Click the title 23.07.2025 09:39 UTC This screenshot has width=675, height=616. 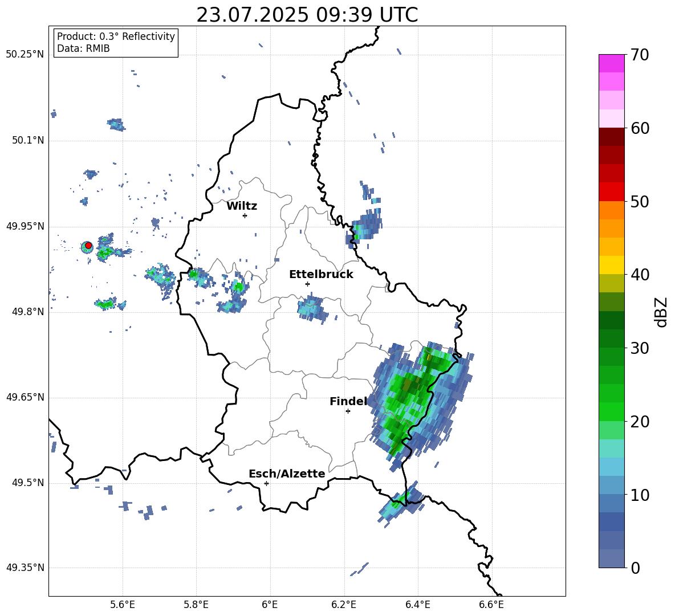(x=307, y=15)
